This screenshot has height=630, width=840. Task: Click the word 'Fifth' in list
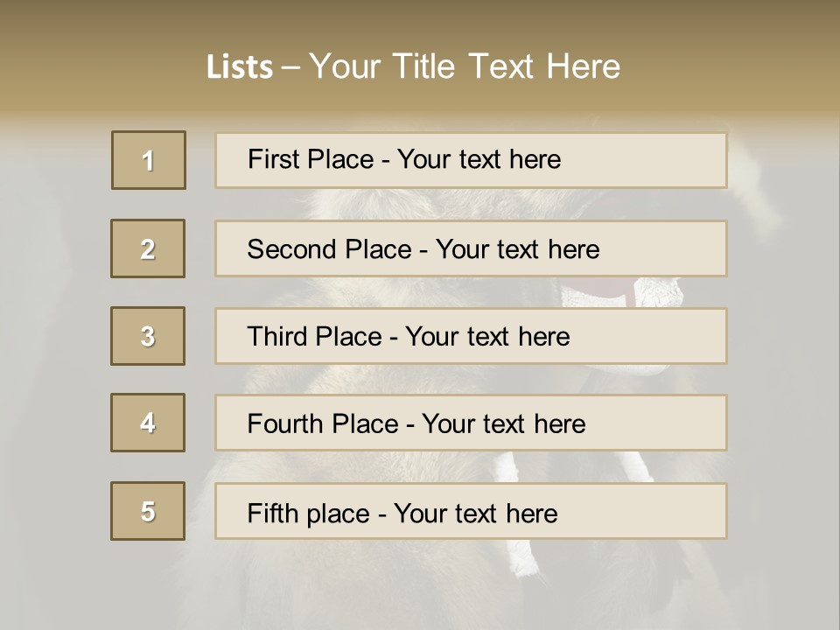269,513
